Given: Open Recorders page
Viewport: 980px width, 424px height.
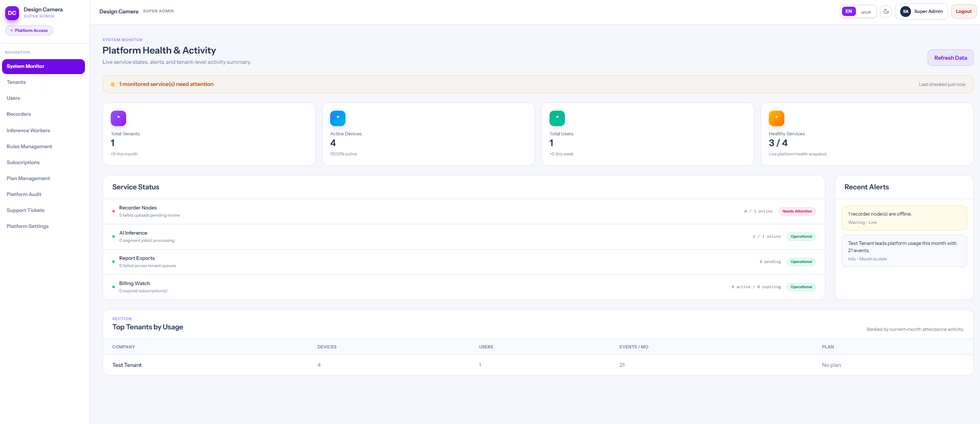Looking at the screenshot, I should (43, 114).
